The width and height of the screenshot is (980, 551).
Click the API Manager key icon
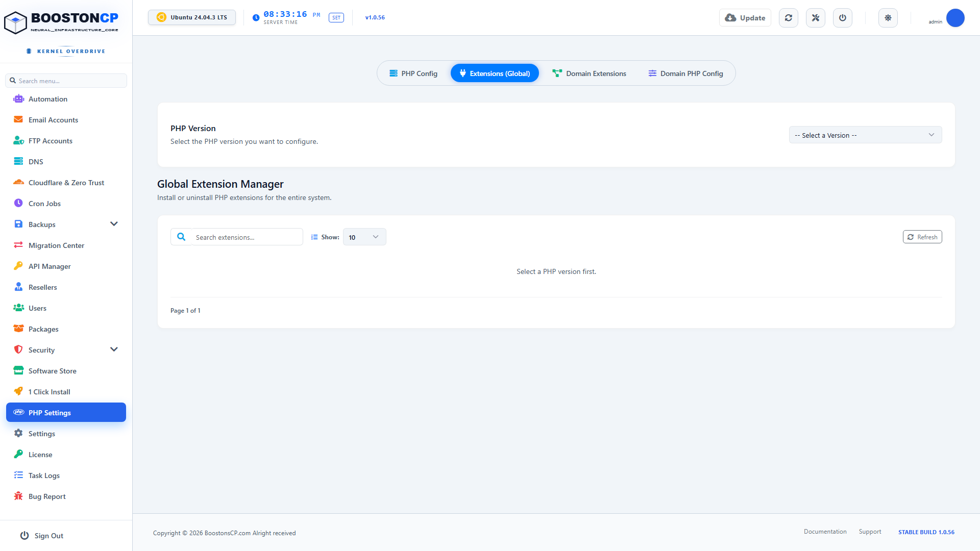click(18, 266)
